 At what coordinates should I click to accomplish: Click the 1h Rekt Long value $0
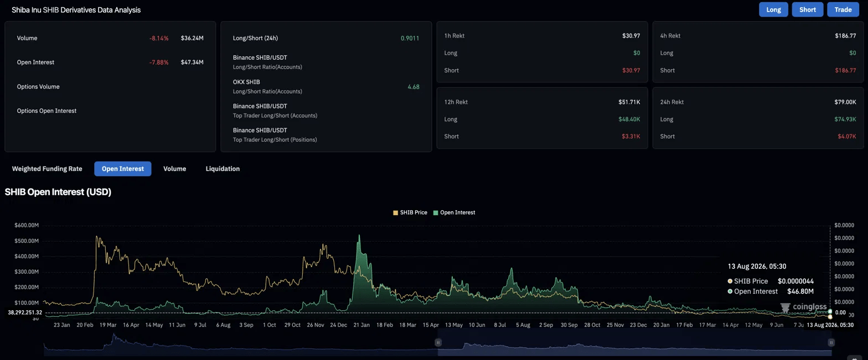click(x=637, y=53)
